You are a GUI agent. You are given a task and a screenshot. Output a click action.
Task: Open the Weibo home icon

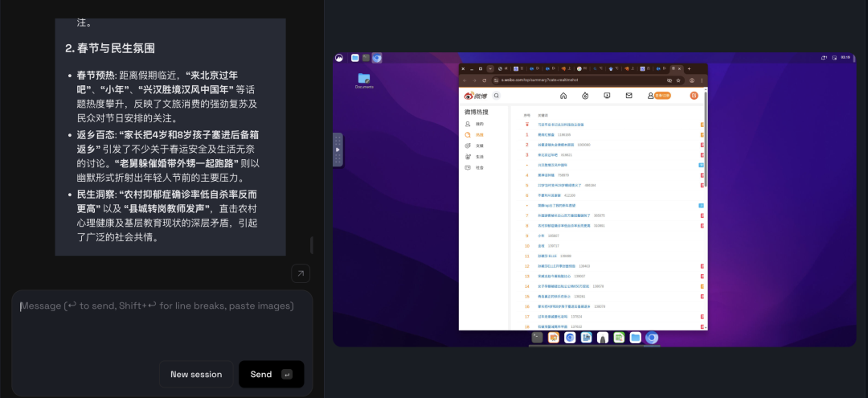563,95
